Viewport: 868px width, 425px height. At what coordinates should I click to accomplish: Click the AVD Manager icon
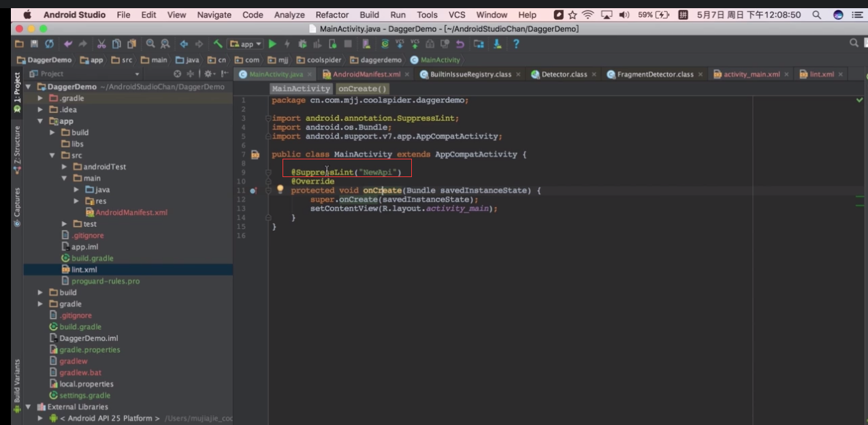[x=367, y=44]
